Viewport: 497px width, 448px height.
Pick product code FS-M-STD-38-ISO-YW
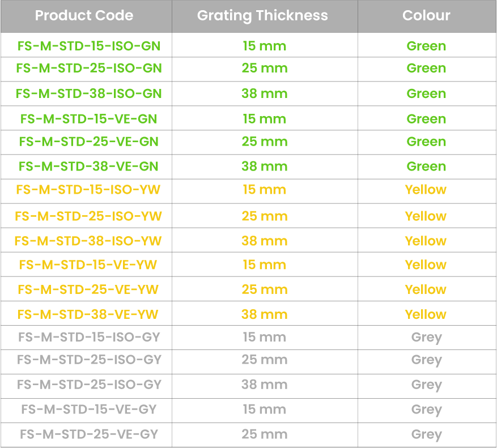(x=88, y=241)
